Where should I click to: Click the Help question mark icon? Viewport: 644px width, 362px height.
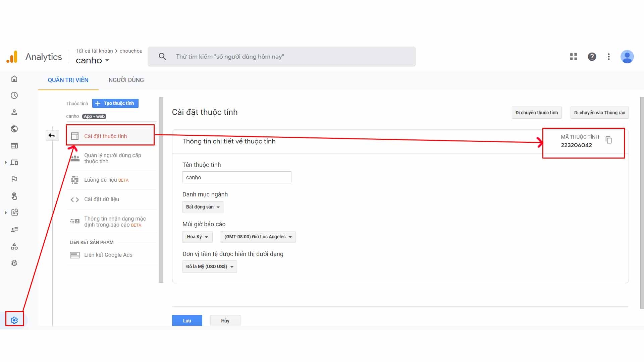592,57
